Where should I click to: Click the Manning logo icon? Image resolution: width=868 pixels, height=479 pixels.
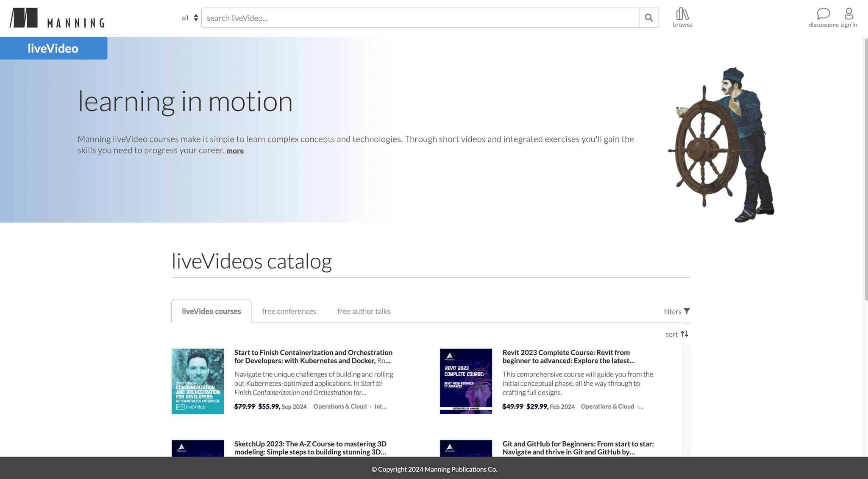click(24, 18)
